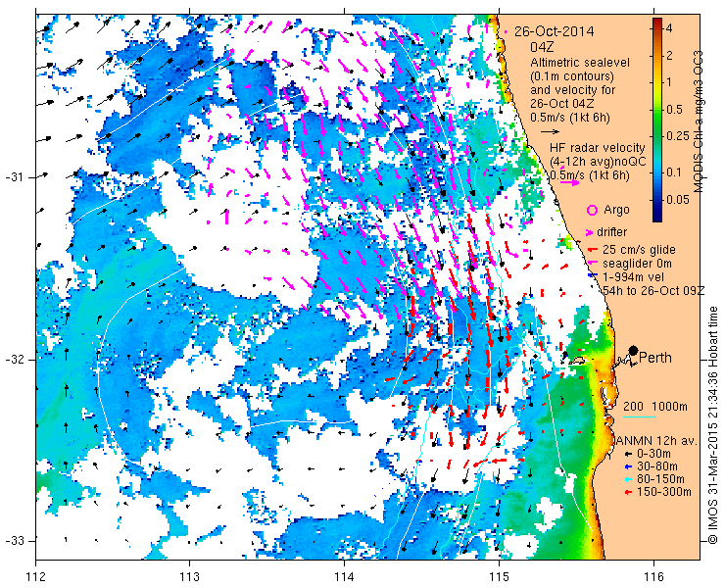Select the IMOS copyright timestamp text

[x=712, y=425]
